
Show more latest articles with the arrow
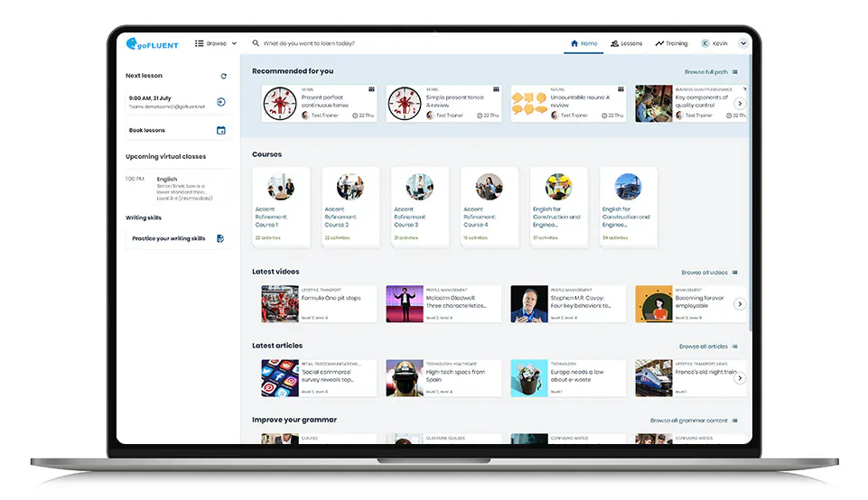click(x=740, y=378)
